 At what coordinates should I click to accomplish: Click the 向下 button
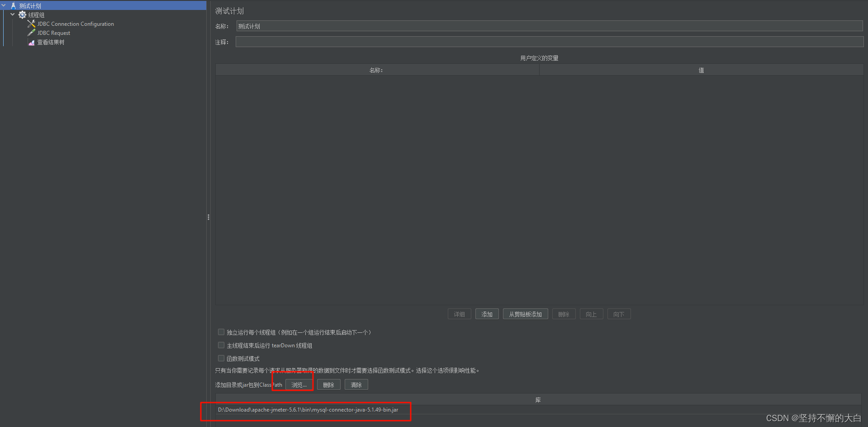(x=619, y=314)
